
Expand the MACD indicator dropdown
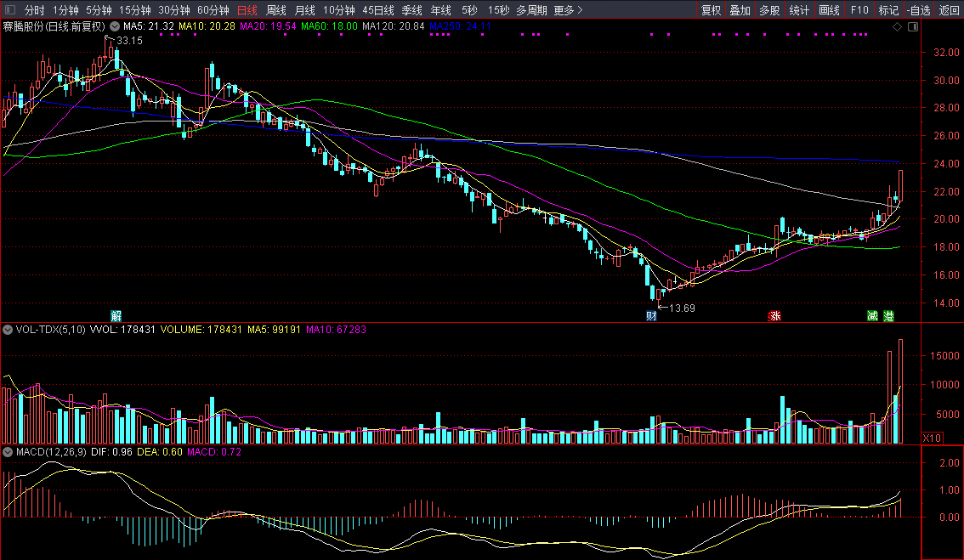8,452
